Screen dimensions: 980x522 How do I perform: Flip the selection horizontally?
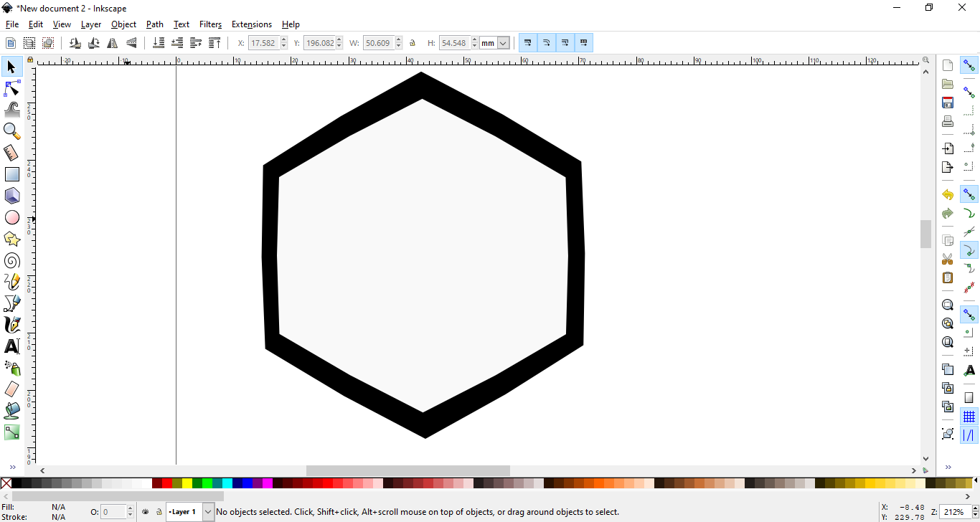[112, 43]
